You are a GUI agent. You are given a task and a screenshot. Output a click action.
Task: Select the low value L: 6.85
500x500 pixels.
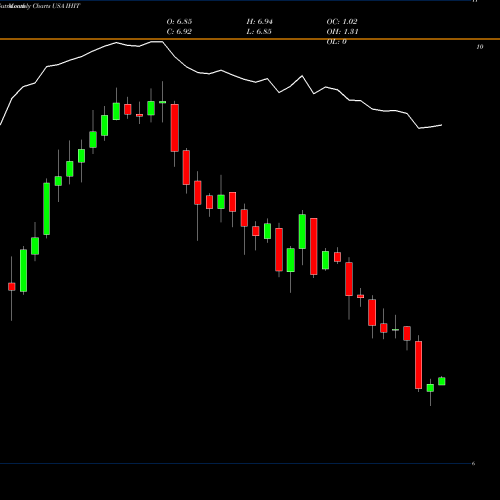(259, 32)
